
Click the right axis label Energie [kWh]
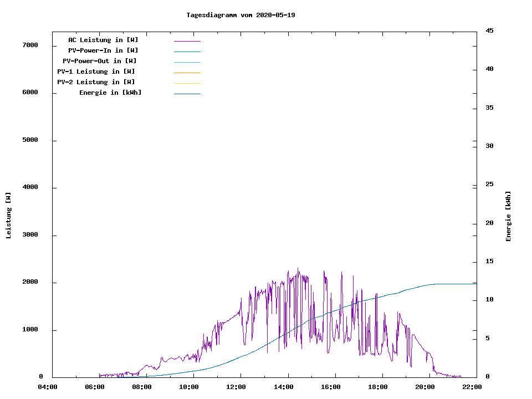click(508, 216)
